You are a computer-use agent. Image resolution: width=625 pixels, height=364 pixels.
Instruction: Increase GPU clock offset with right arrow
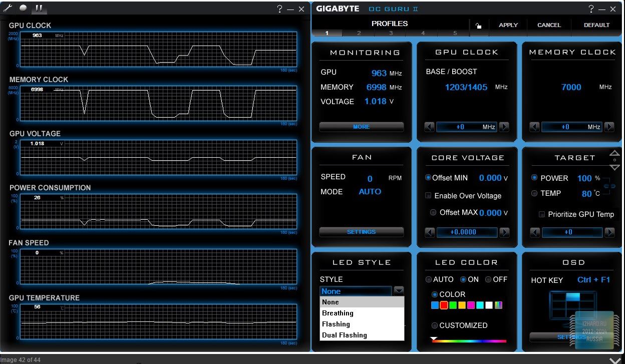point(504,127)
